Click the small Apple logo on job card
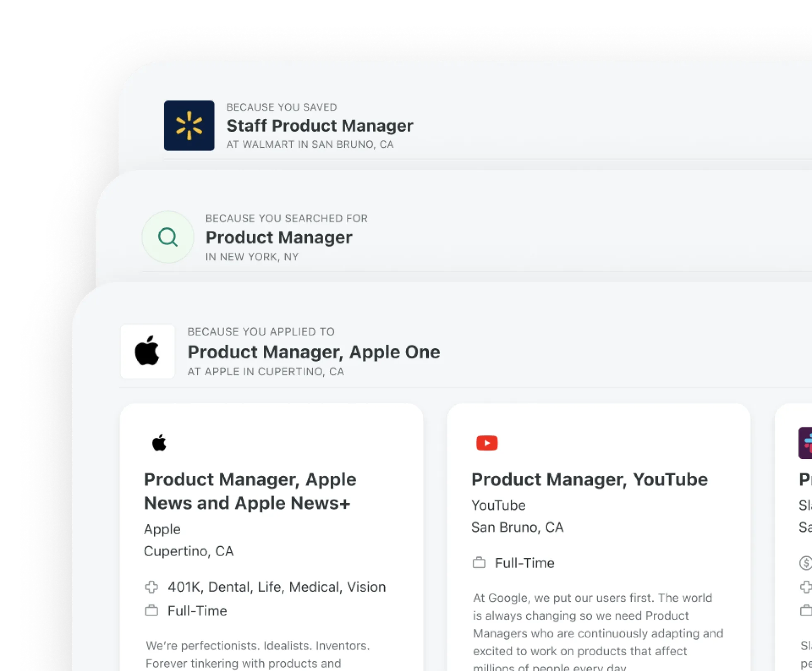 pos(159,443)
